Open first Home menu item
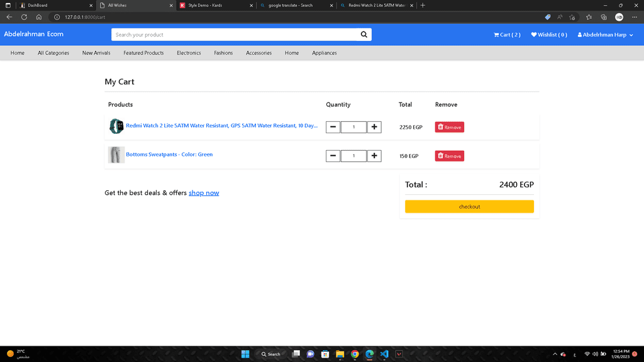The width and height of the screenshot is (644, 362). (17, 53)
